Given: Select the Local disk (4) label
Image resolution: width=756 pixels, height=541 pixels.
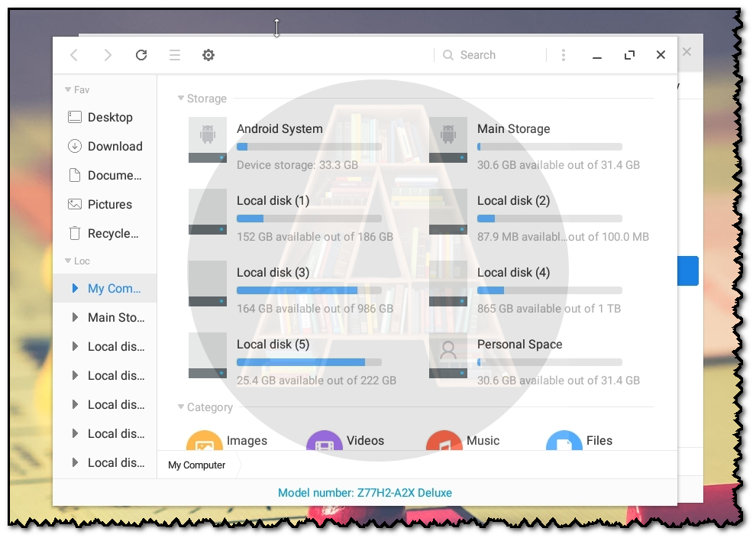Looking at the screenshot, I should (x=513, y=273).
